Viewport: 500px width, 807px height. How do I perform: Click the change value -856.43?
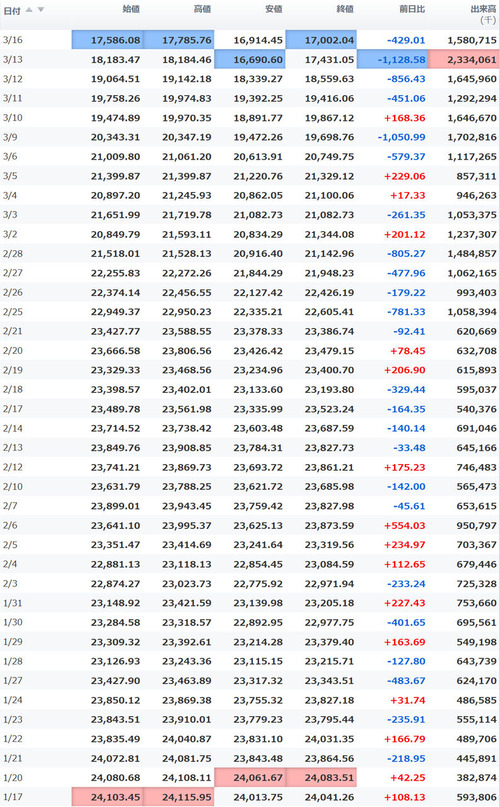click(406, 79)
